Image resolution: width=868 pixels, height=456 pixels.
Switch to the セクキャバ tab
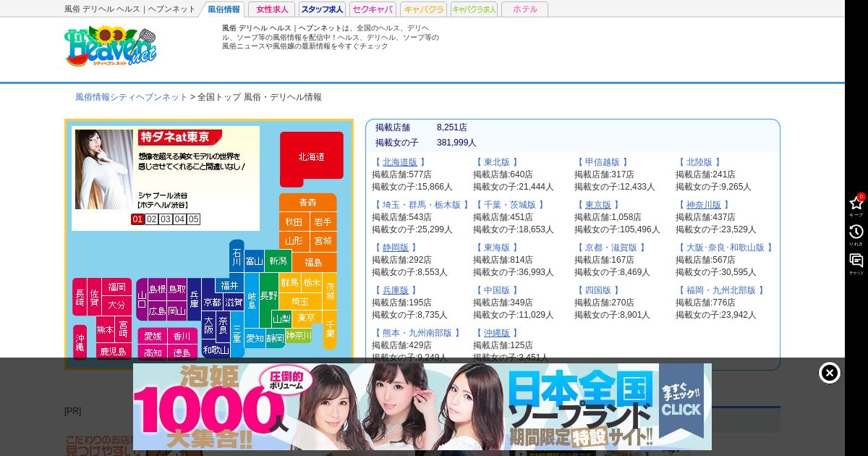(x=373, y=9)
